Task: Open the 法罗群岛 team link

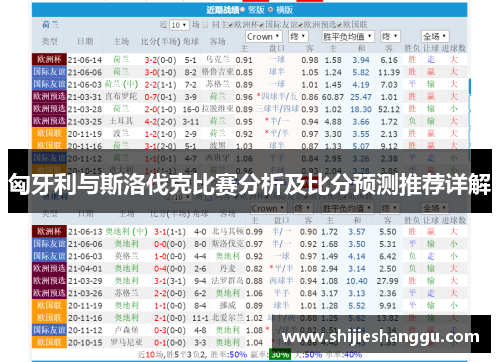Action: point(228,281)
